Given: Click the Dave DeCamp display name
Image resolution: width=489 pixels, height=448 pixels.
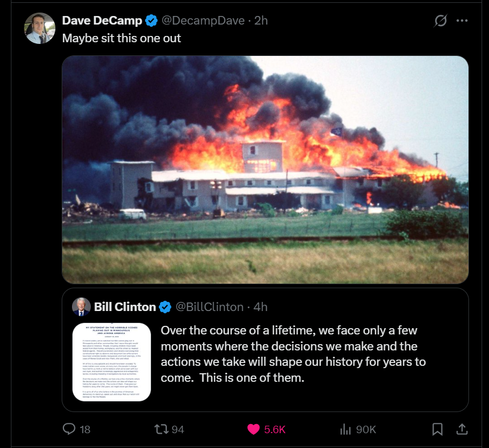Looking at the screenshot, I should 102,21.
